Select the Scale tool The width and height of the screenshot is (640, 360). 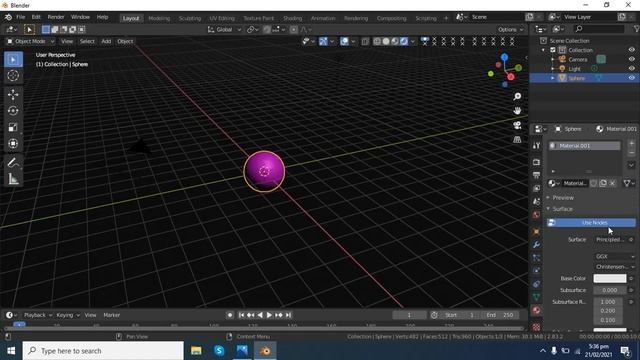pos(13,127)
